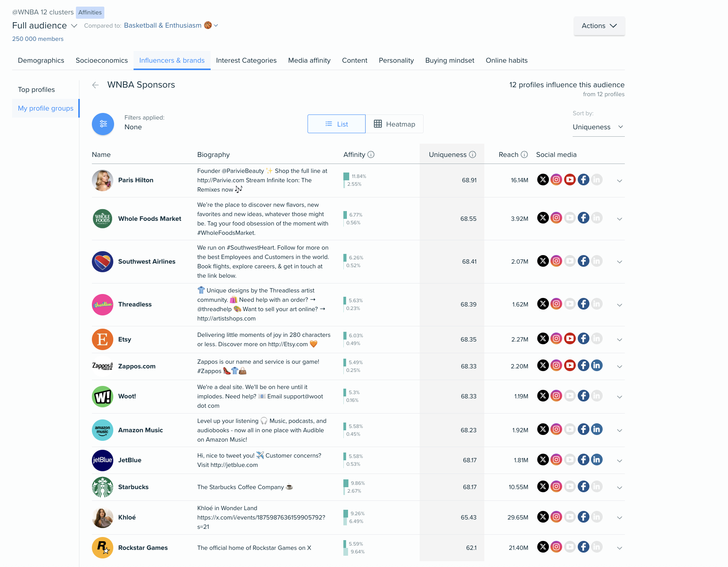
Task: Open the Sort by Uniqueness dropdown
Action: click(598, 127)
